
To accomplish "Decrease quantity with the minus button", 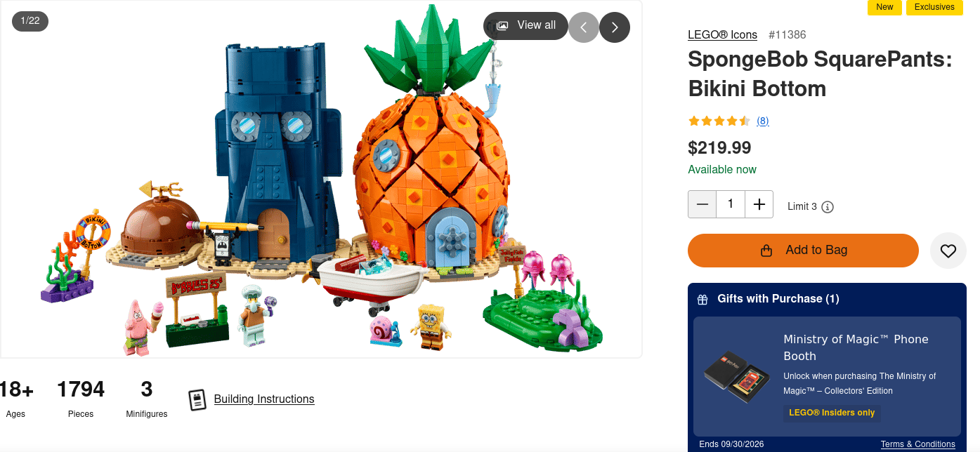I will [703, 204].
